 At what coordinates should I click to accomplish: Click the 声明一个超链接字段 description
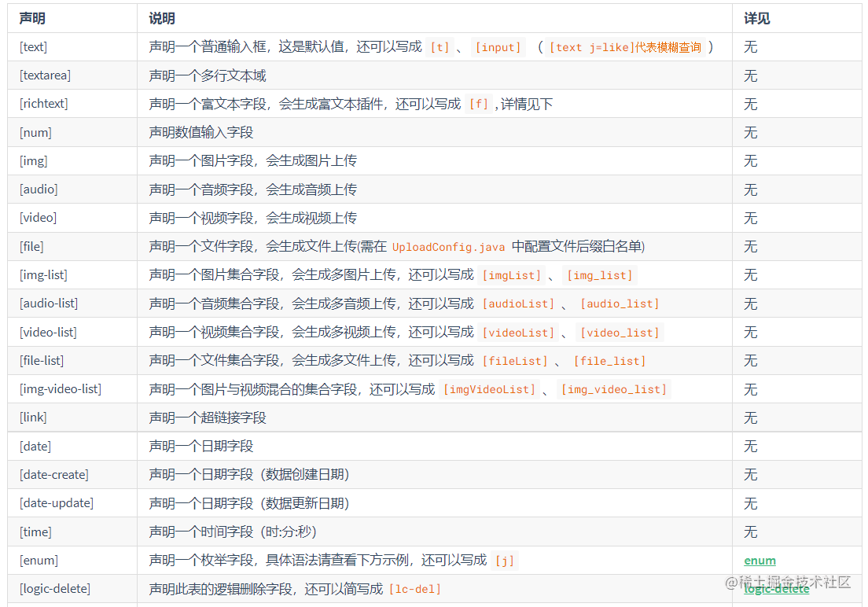pyautogui.click(x=208, y=418)
